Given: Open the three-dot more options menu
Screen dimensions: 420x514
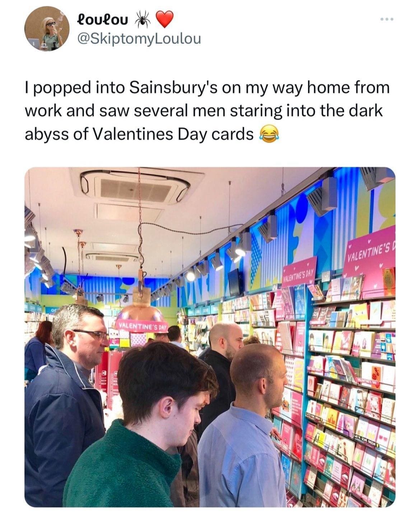Looking at the screenshot, I should coord(387,19).
